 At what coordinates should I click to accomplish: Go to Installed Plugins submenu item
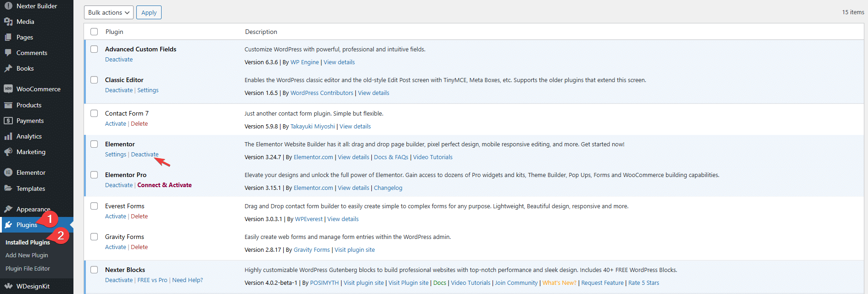click(x=28, y=242)
